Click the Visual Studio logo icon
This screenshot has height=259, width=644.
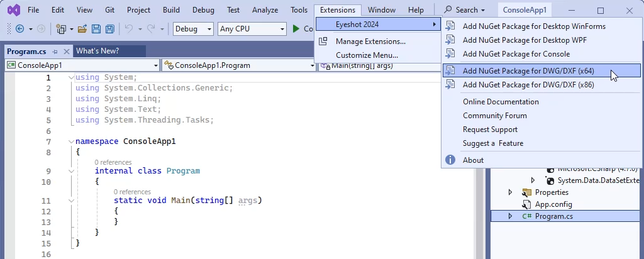pos(13,10)
